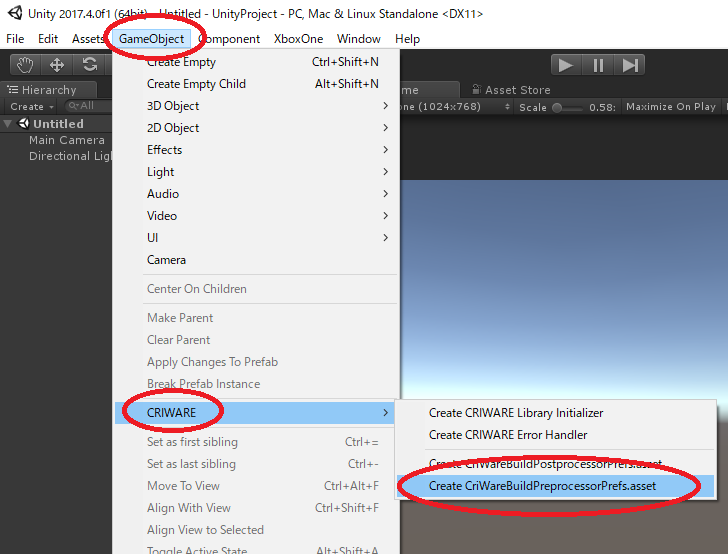
Task: Open the Help menu
Action: (x=407, y=39)
